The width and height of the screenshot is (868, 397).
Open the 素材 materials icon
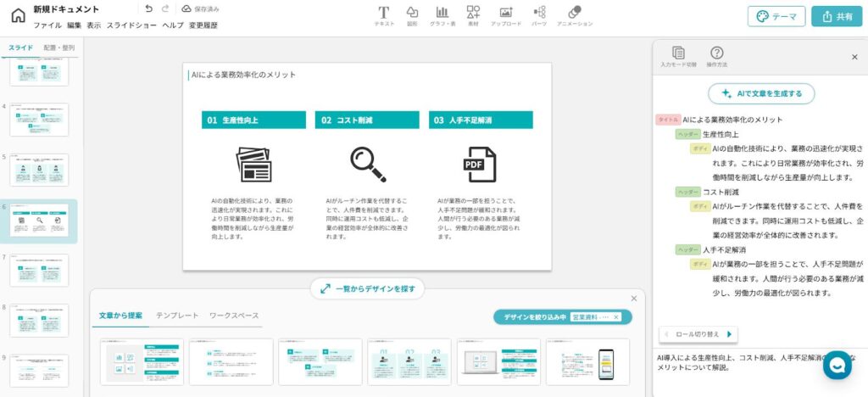(473, 13)
